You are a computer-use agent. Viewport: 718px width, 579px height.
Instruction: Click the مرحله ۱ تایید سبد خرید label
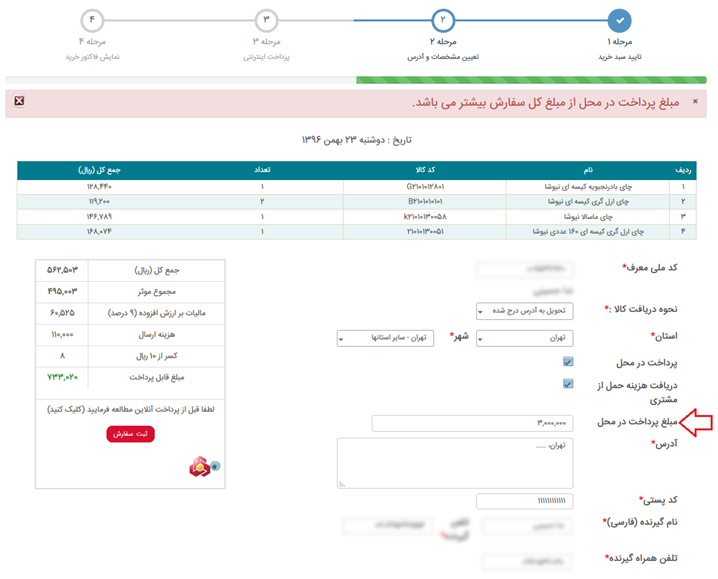620,49
